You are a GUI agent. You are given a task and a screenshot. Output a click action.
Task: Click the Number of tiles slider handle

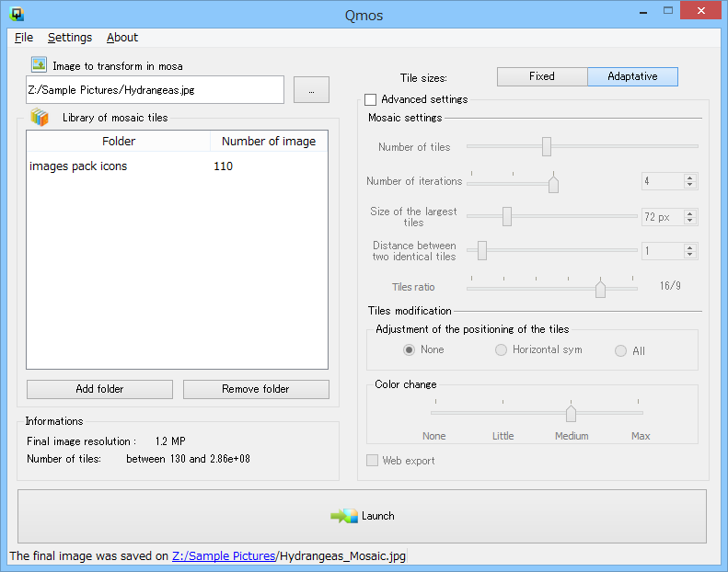(547, 146)
